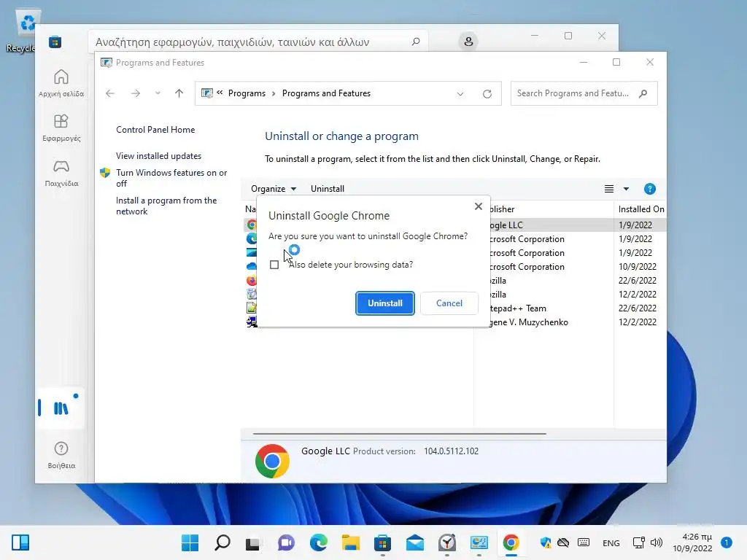This screenshot has width=747, height=560.
Task: Open taskbar Search
Action: [x=222, y=542]
